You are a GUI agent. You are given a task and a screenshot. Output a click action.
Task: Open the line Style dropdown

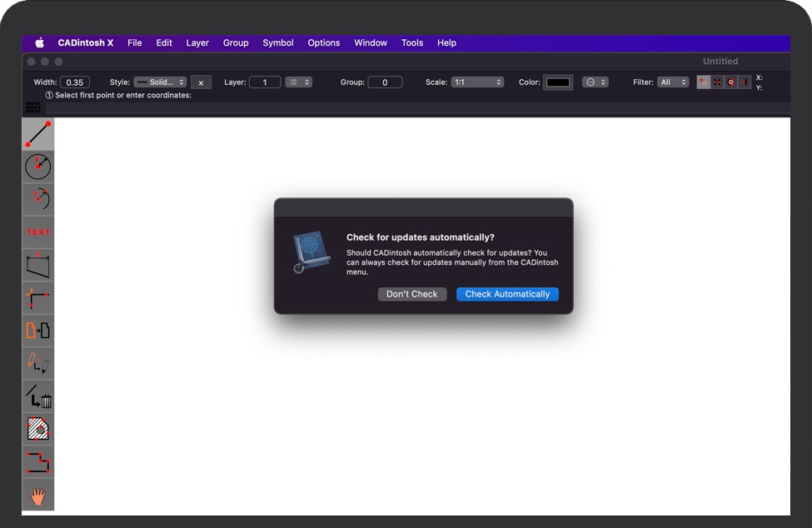click(160, 82)
